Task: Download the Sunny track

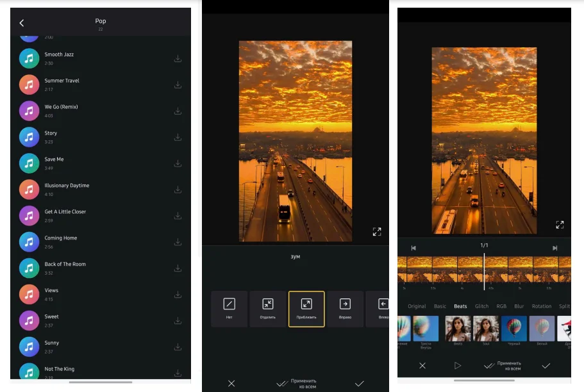Action: pyautogui.click(x=178, y=347)
